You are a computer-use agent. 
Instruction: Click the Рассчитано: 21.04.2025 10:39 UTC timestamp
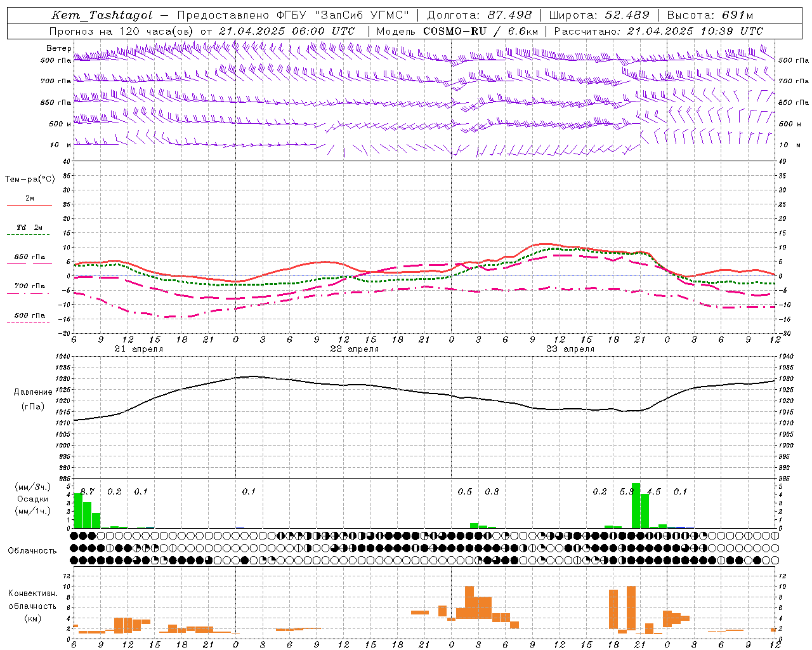click(x=658, y=31)
